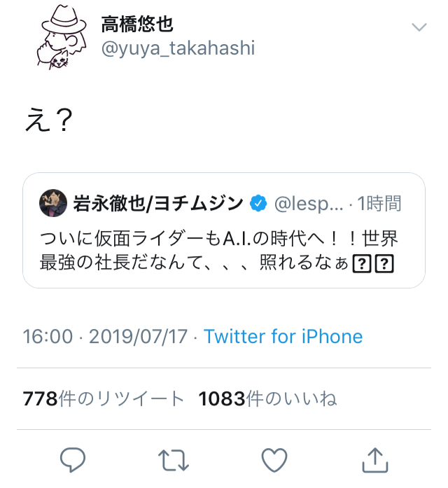The image size is (448, 488).
Task: View the 1083件のいいね list
Action: coord(267,399)
